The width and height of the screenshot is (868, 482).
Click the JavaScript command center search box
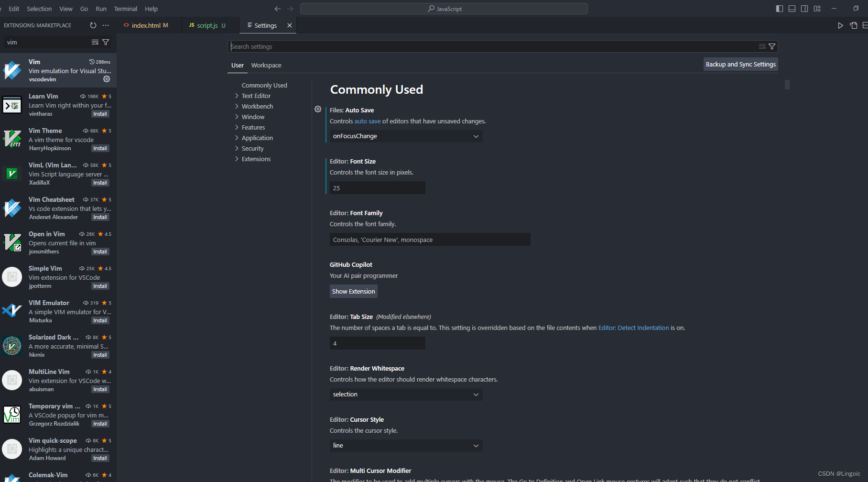click(x=444, y=9)
